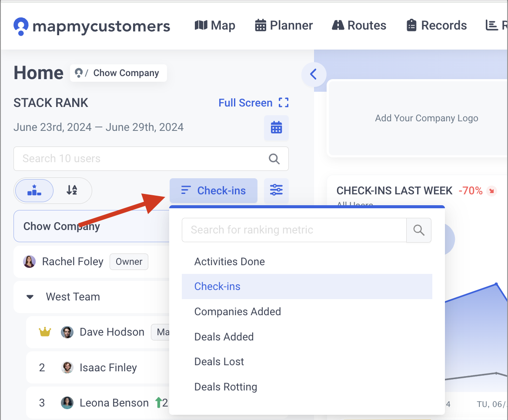The width and height of the screenshot is (508, 420).
Task: Collapse the stack rank side panel
Action: point(313,74)
